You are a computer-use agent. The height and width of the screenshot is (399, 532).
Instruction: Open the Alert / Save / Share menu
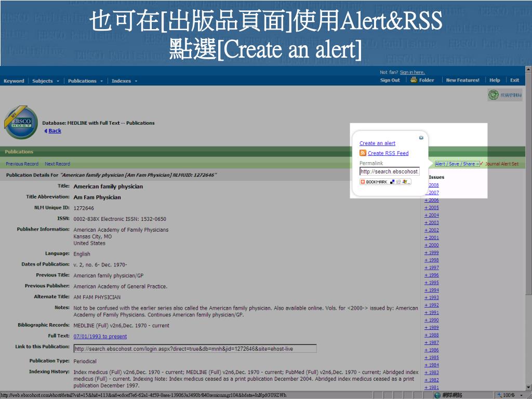pyautogui.click(x=457, y=164)
